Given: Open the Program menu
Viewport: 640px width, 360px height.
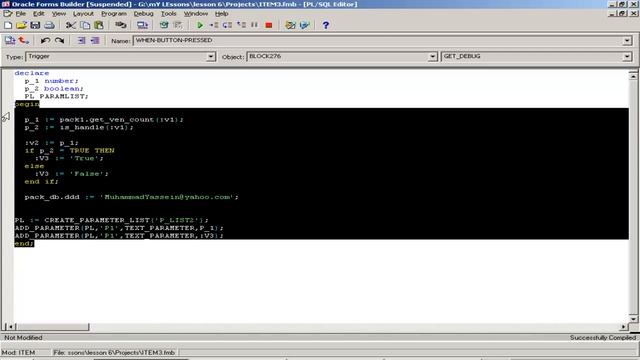Looking at the screenshot, I should [x=114, y=14].
